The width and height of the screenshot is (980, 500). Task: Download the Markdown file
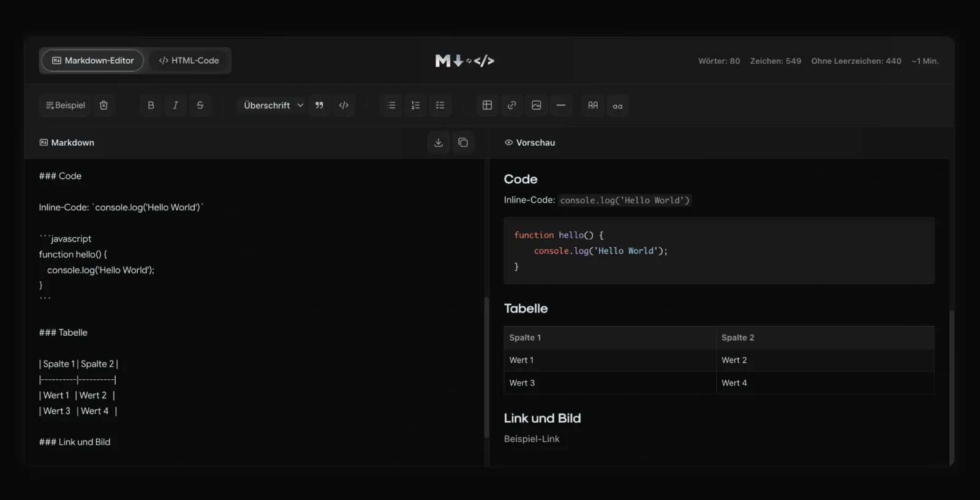point(439,143)
